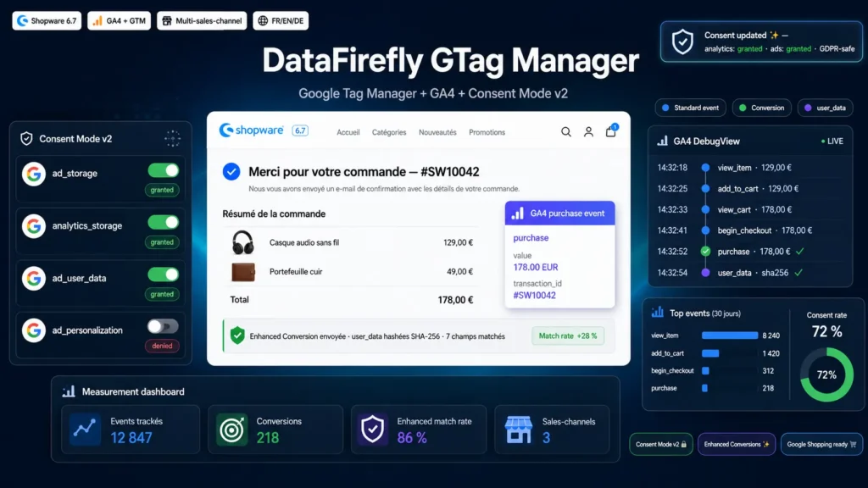Click the 6.7 version tag beside Shopware logo
This screenshot has height=488, width=868.
click(x=300, y=131)
